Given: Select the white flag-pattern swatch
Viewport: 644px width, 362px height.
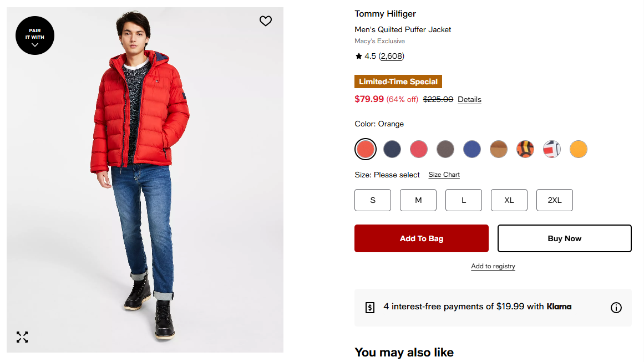Looking at the screenshot, I should (x=552, y=149).
